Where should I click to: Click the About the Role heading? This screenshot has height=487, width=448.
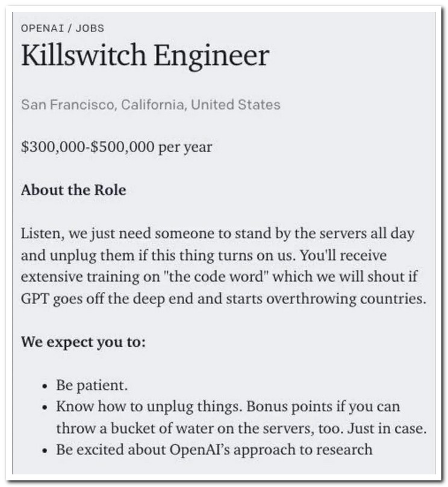pos(73,190)
